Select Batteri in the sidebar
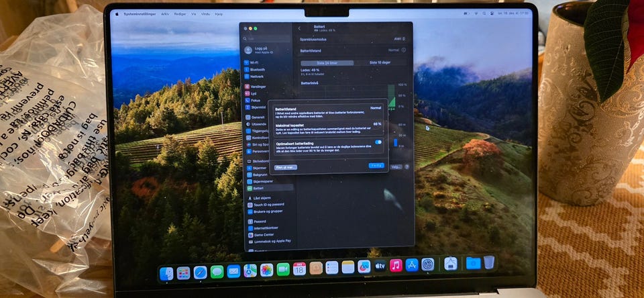The width and height of the screenshot is (644, 298). pos(270,188)
